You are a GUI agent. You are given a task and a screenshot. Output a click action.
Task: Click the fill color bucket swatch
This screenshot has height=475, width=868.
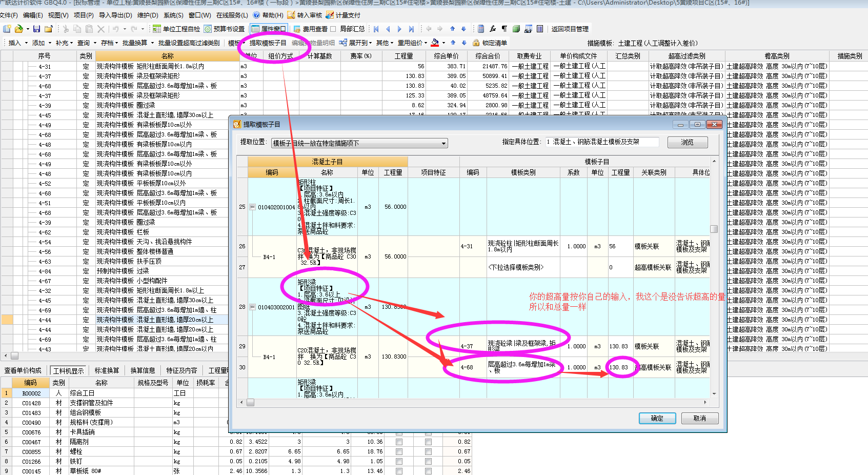tap(435, 43)
